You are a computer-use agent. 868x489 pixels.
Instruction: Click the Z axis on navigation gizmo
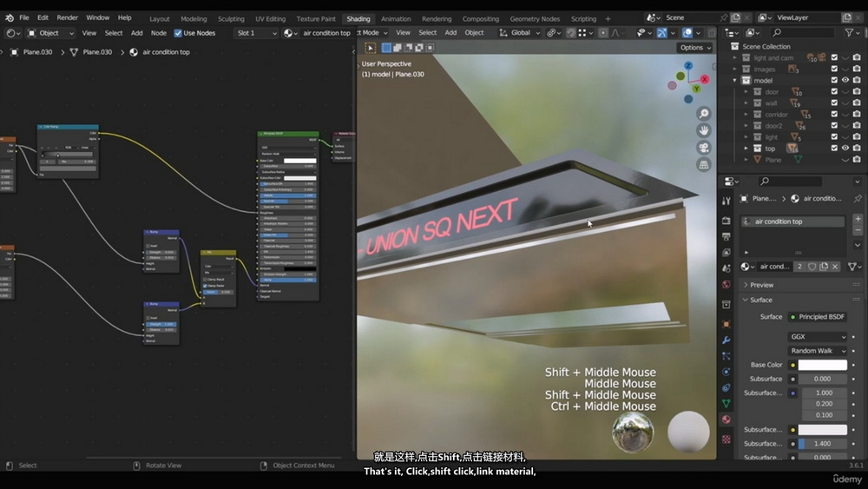(x=688, y=65)
